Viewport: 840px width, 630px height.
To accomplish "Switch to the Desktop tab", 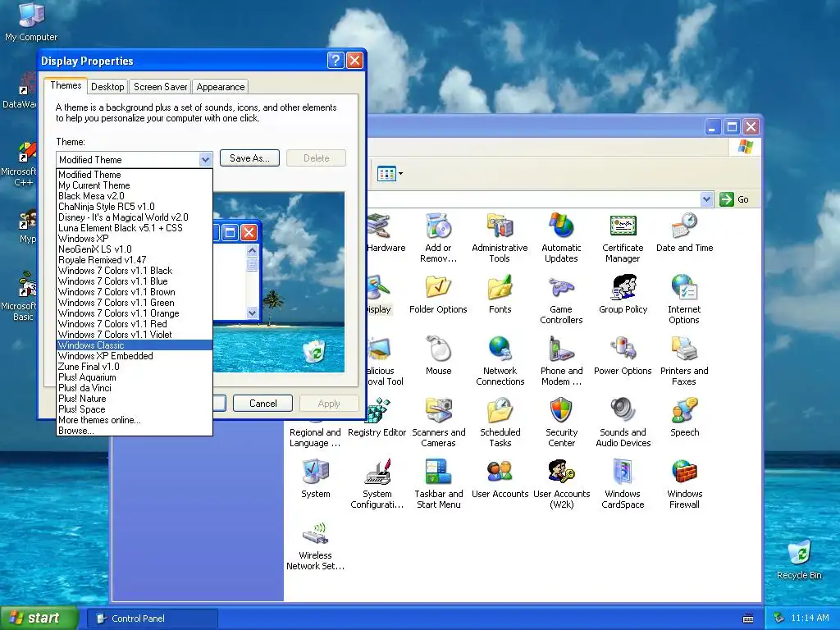I will [107, 87].
